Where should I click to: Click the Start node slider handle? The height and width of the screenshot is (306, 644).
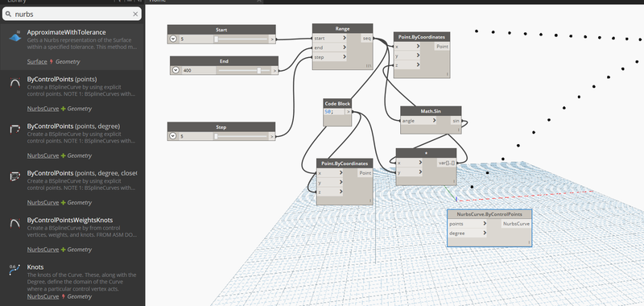pyautogui.click(x=216, y=39)
